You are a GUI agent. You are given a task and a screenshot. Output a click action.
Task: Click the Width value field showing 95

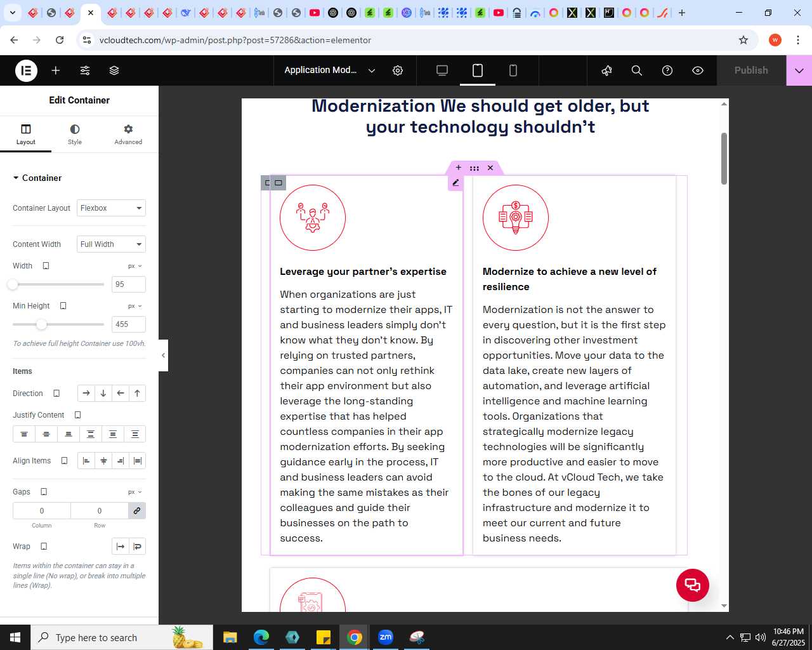128,284
